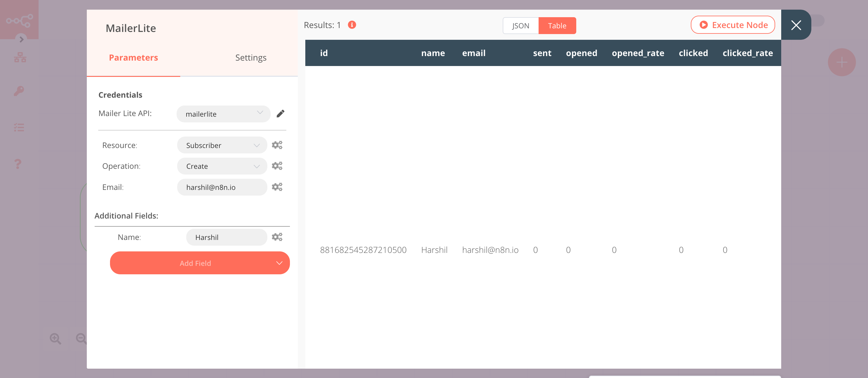Click the gear icon next to Operation field
The width and height of the screenshot is (868, 378).
[277, 165]
